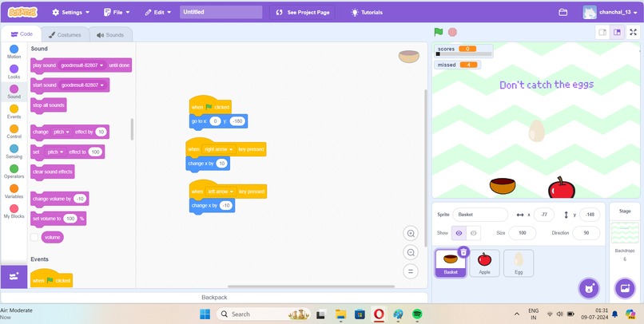Select the My Blocks category

pos(14,211)
